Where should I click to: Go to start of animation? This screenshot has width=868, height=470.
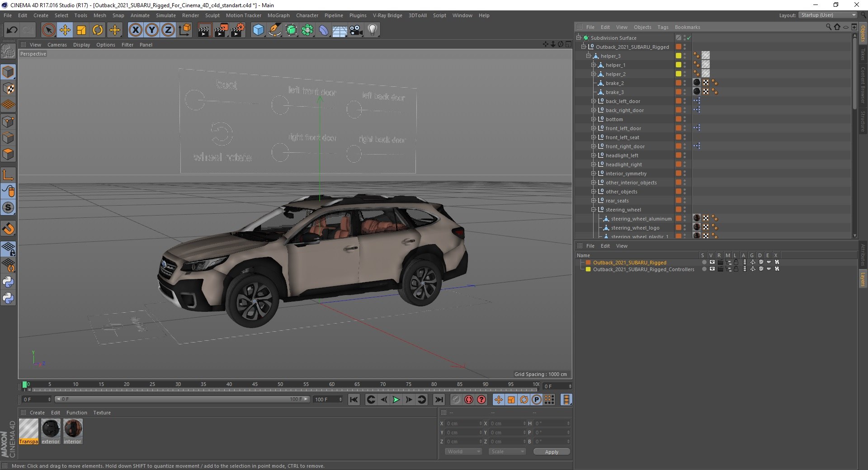(x=354, y=399)
